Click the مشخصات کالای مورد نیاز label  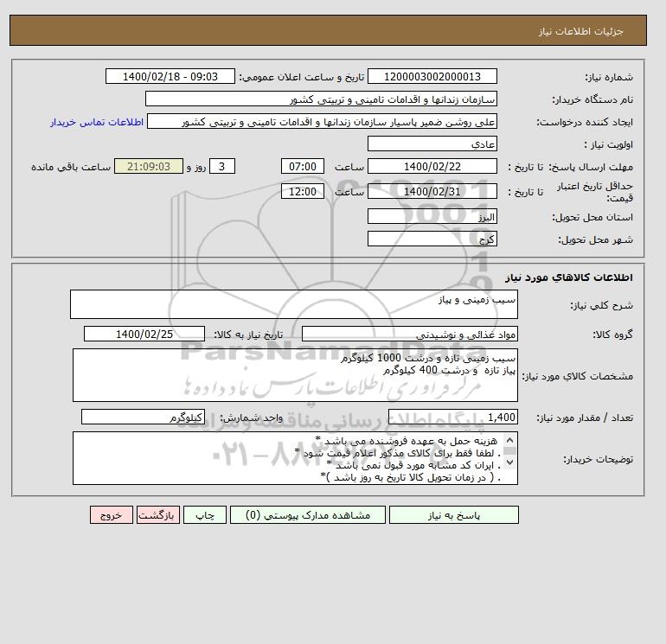click(x=578, y=376)
